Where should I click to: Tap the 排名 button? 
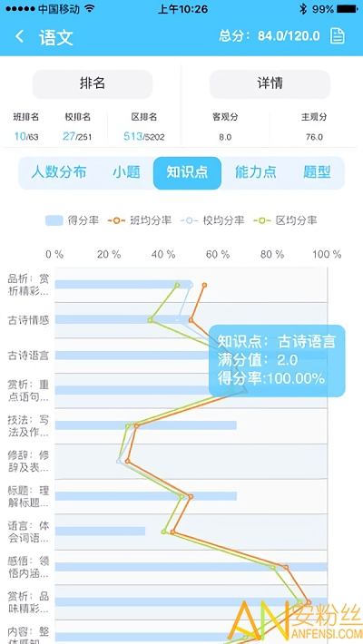[x=93, y=83]
